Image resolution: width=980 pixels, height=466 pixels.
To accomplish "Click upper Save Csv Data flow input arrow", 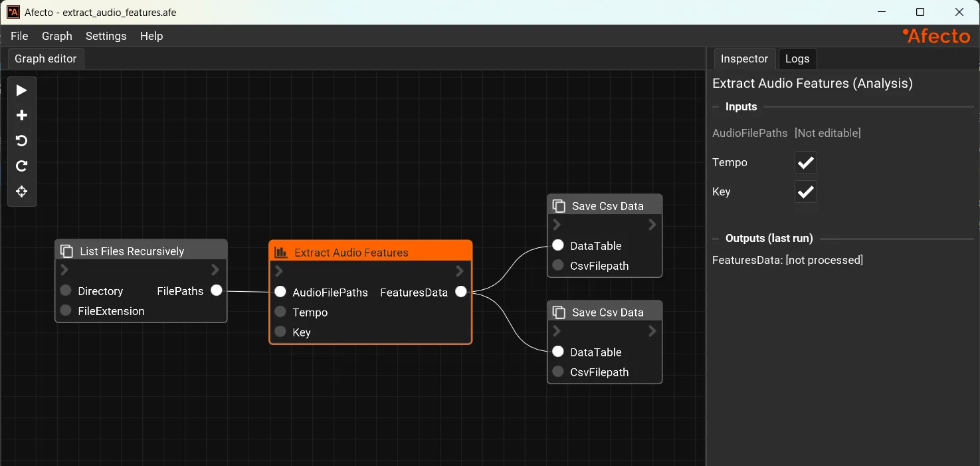I will coord(557,225).
